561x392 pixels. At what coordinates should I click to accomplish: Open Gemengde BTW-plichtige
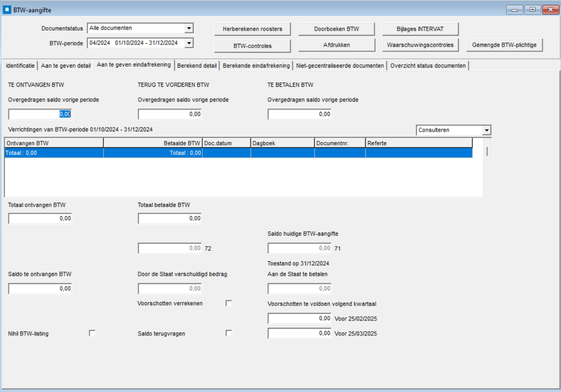pos(504,45)
